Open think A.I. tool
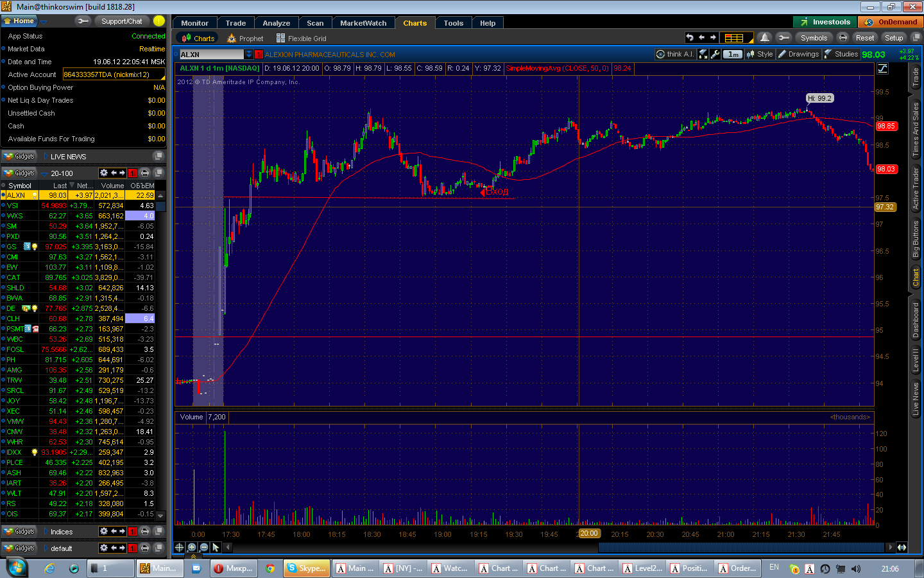This screenshot has width=924, height=578. click(674, 54)
